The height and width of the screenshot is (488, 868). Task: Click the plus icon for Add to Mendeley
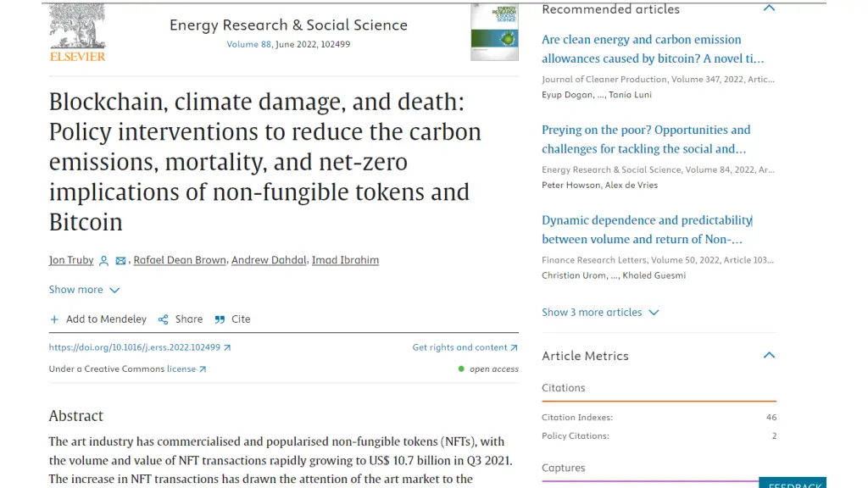point(54,319)
